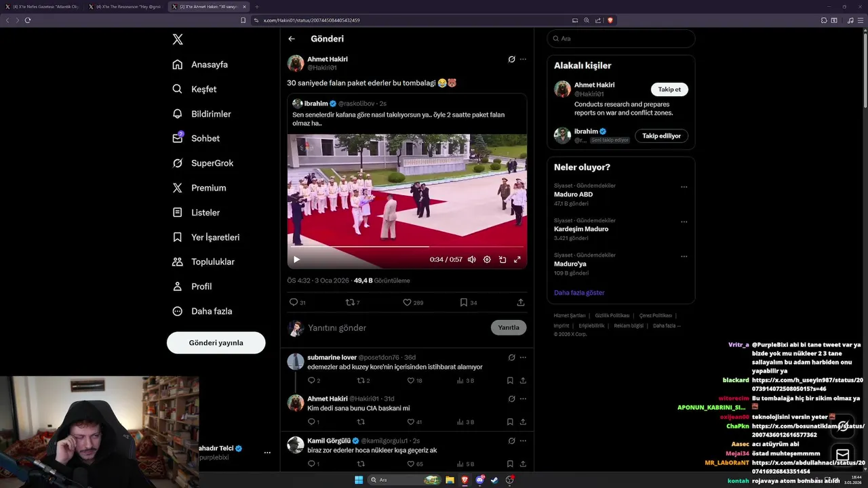Screen dimensions: 868x488
Task: Switch to the The Resonance browser tab
Action: coord(126,7)
